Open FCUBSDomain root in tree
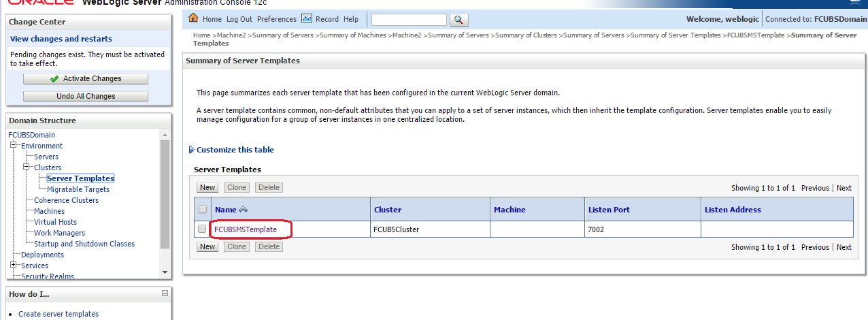868x320 pixels. pyautogui.click(x=32, y=135)
